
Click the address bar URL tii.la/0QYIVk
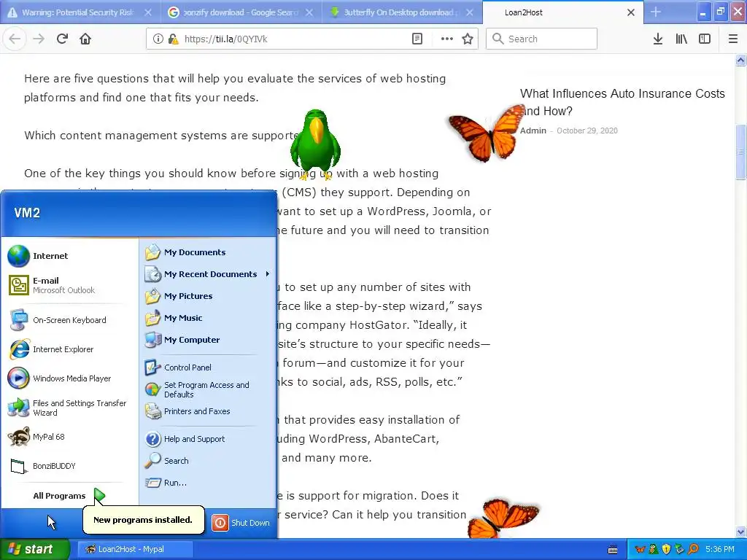point(226,39)
